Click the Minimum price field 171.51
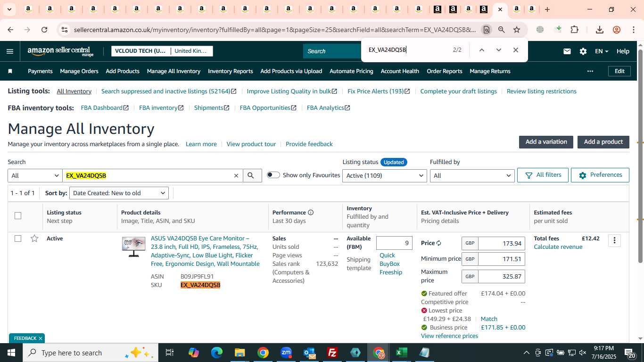This screenshot has height=362, width=644. tap(502, 259)
